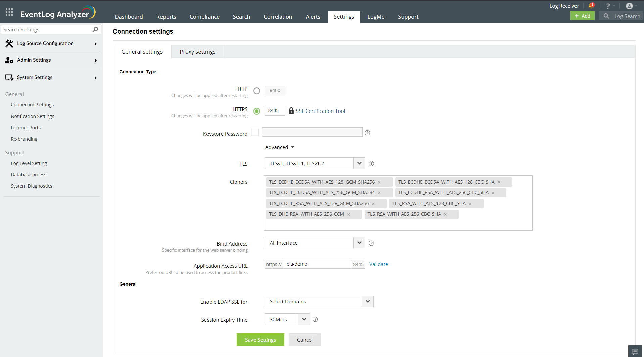Open Notification Settings in sidebar

(x=33, y=116)
